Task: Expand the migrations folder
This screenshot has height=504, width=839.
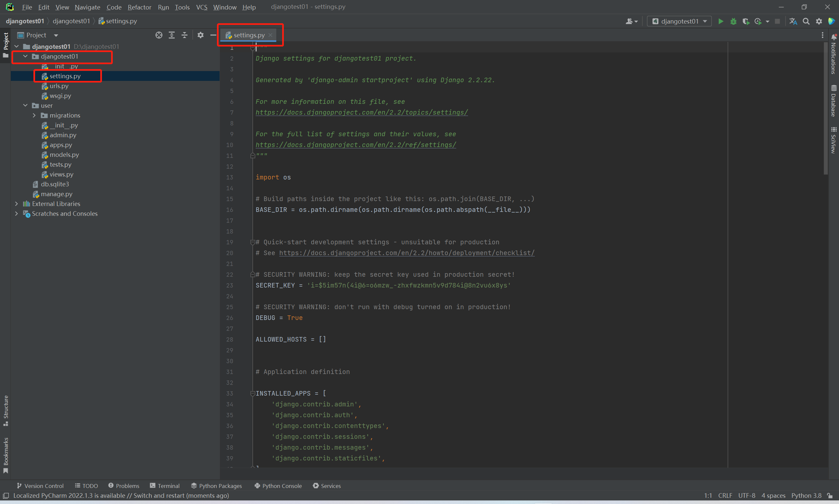Action: tap(34, 115)
